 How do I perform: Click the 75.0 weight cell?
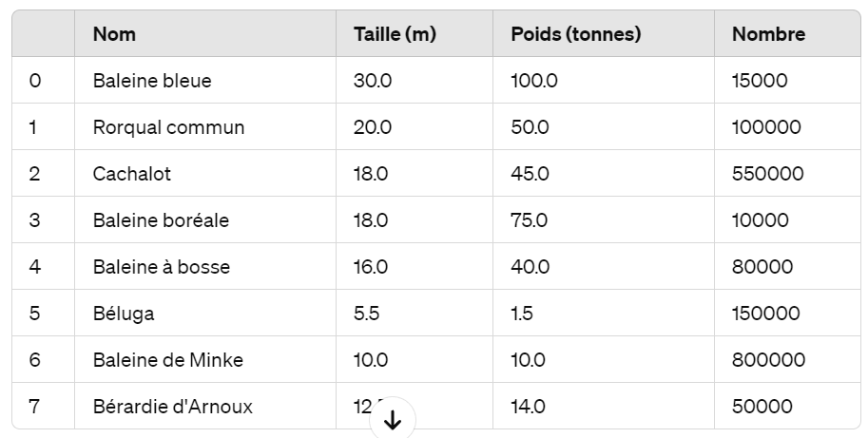[529, 220]
